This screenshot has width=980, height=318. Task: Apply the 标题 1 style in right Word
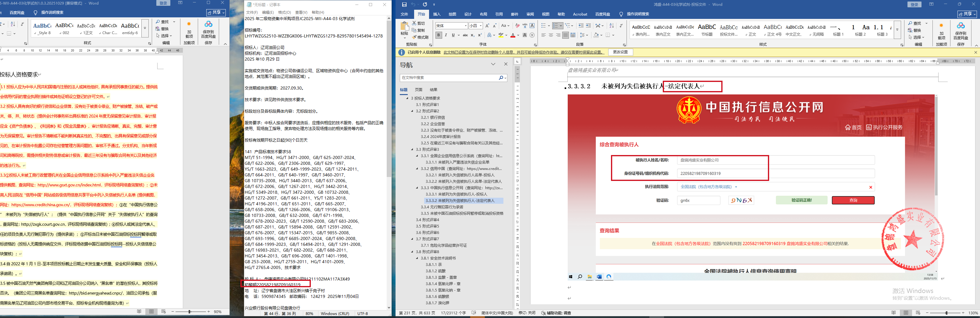point(839,30)
